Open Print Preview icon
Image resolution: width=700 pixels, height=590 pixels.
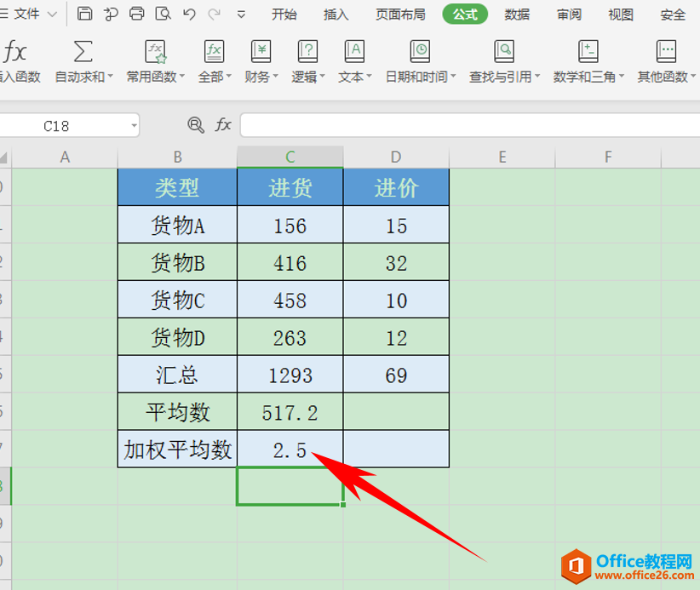click(x=163, y=14)
